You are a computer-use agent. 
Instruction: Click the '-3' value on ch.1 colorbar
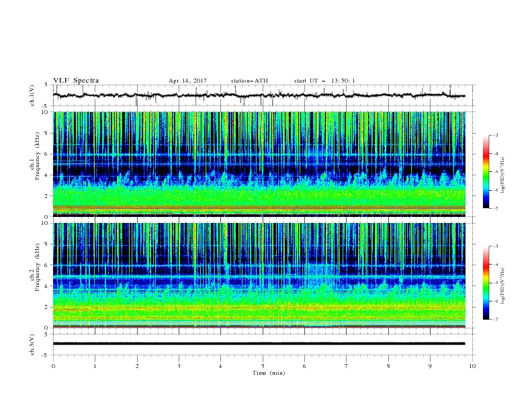(x=495, y=135)
